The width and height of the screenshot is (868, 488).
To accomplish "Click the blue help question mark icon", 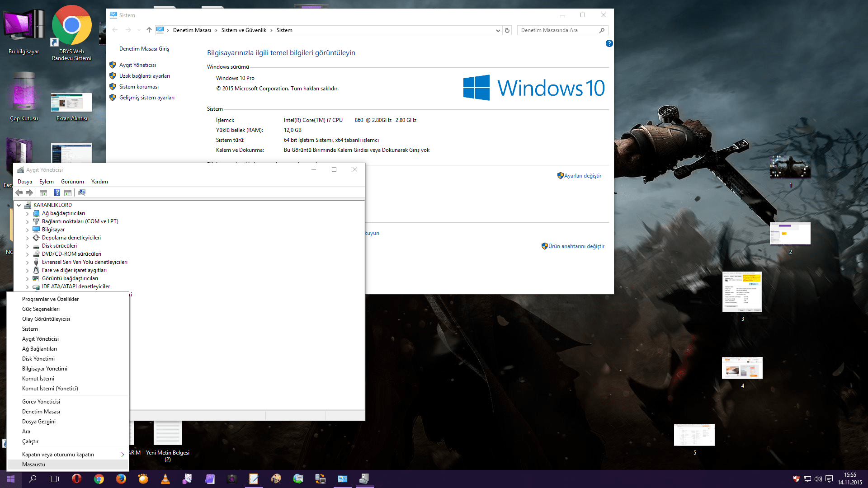I will click(609, 43).
